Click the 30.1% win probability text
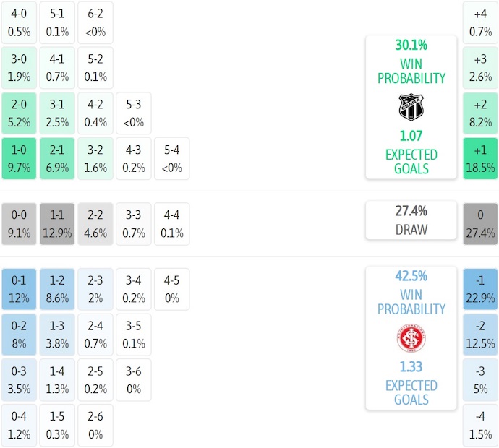 411,45
